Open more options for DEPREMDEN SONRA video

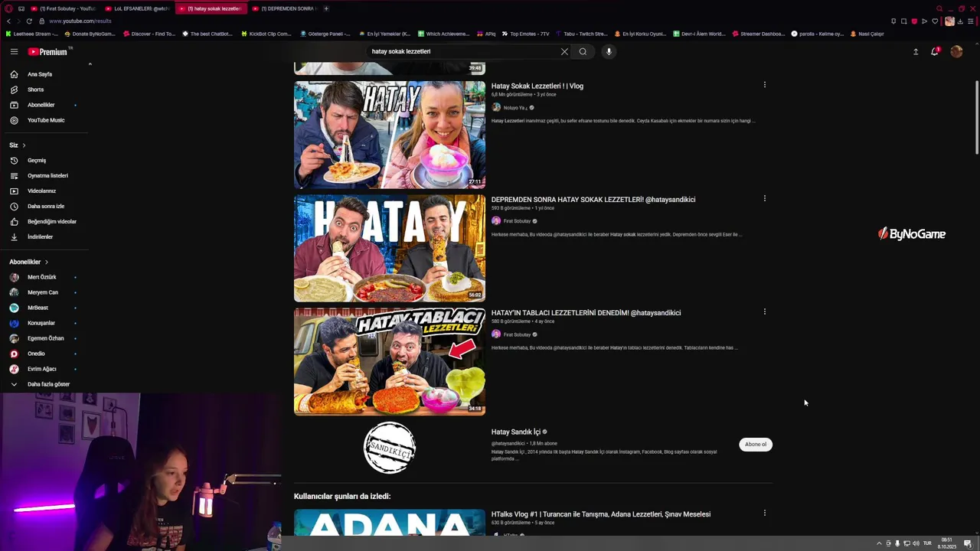pos(764,198)
